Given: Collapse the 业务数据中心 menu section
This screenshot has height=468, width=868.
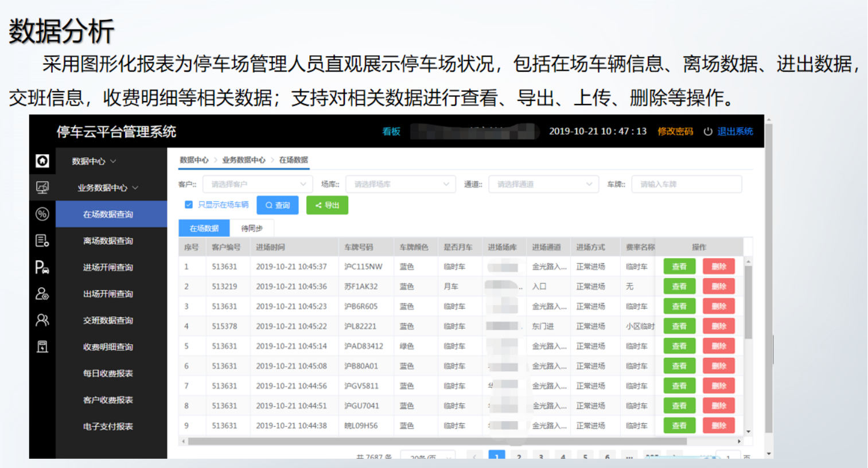Looking at the screenshot, I should pyautogui.click(x=108, y=188).
